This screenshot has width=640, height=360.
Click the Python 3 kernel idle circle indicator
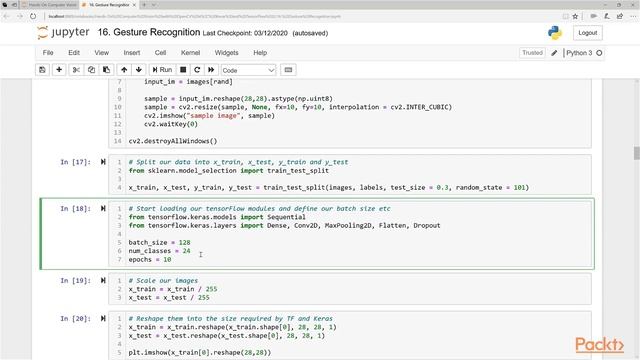coord(599,53)
